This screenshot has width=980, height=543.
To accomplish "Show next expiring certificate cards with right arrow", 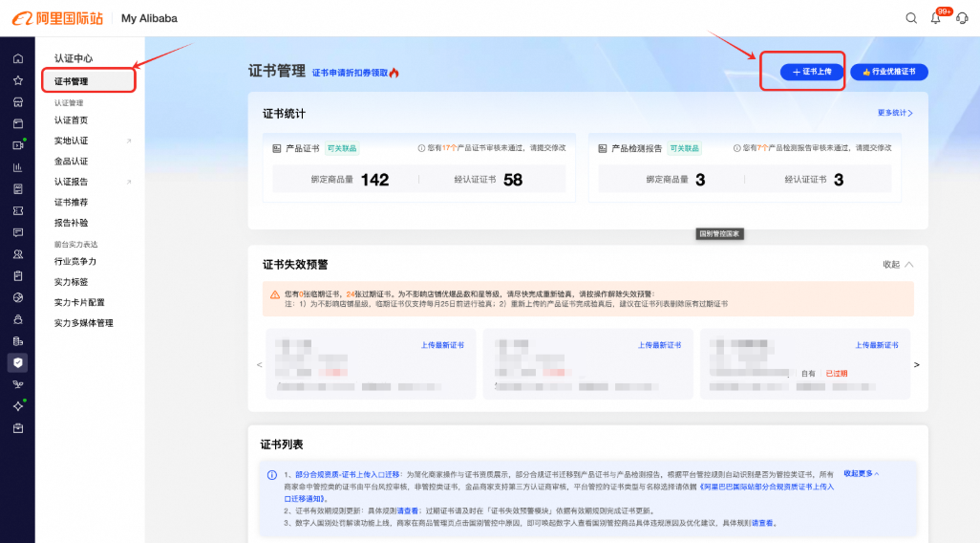I will click(x=917, y=365).
